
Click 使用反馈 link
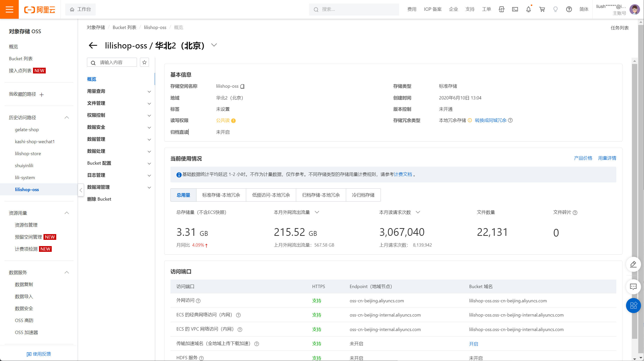tap(39, 354)
